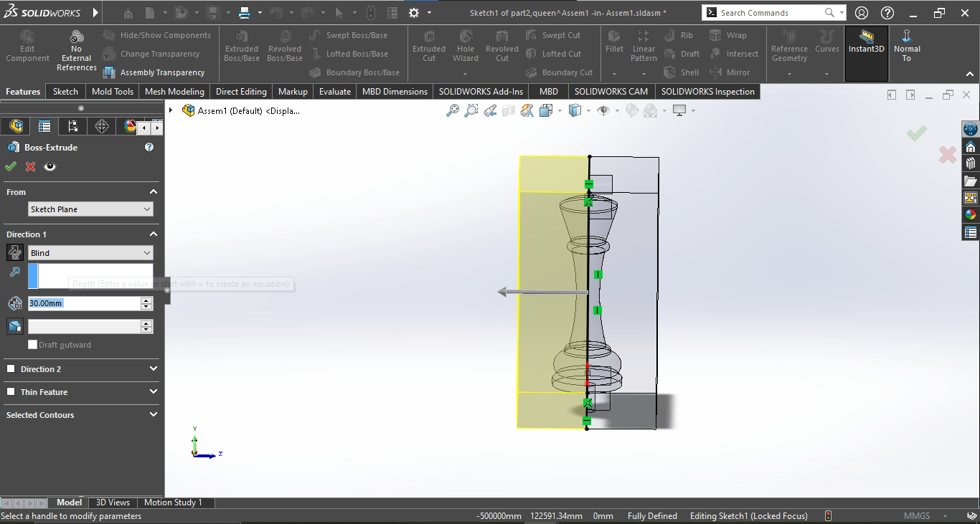Click the Home icon in title toolbar
Screen dimensions: 980x524
128,13
